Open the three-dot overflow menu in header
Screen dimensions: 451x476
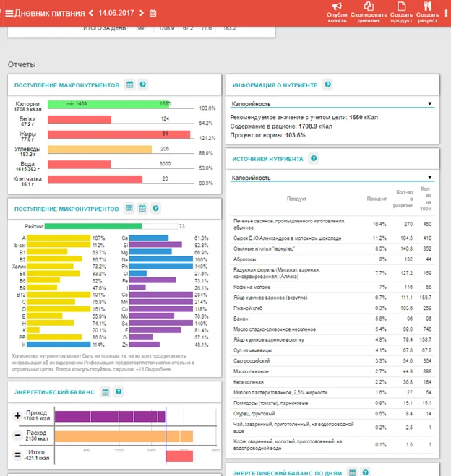click(x=446, y=12)
